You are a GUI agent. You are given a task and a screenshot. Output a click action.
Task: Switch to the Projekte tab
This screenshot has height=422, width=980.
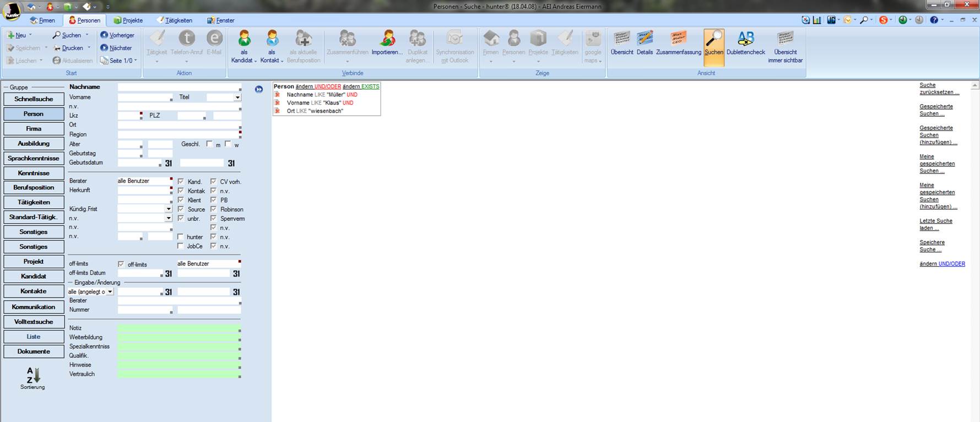tap(128, 20)
